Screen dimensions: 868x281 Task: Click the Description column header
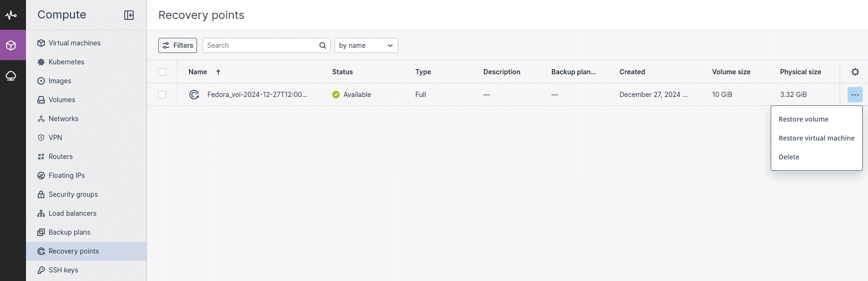pos(502,72)
